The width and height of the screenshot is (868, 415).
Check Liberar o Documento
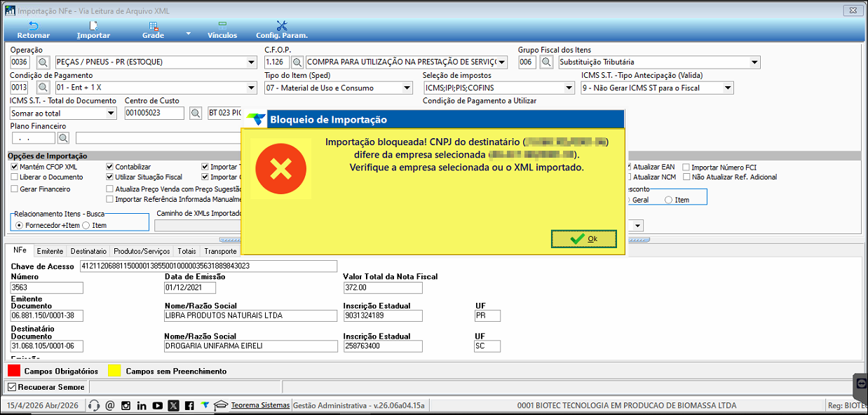[x=15, y=177]
